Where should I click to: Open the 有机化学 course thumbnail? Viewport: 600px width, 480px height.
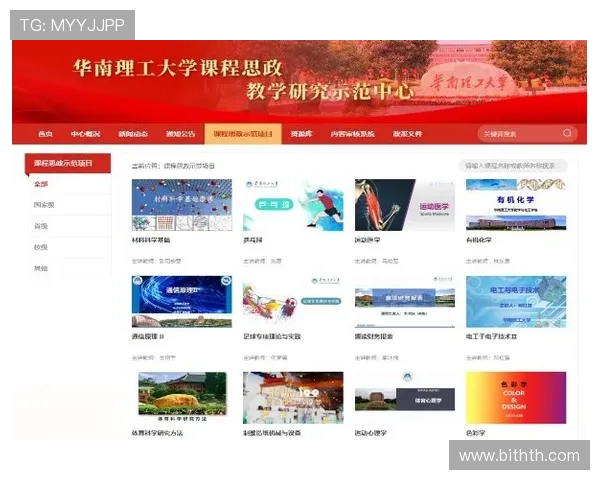pos(516,205)
